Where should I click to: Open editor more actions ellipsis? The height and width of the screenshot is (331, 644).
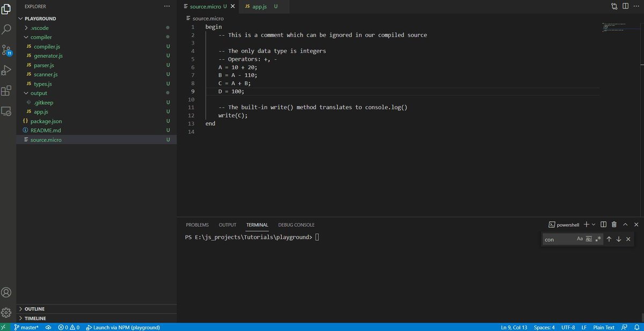pos(636,6)
